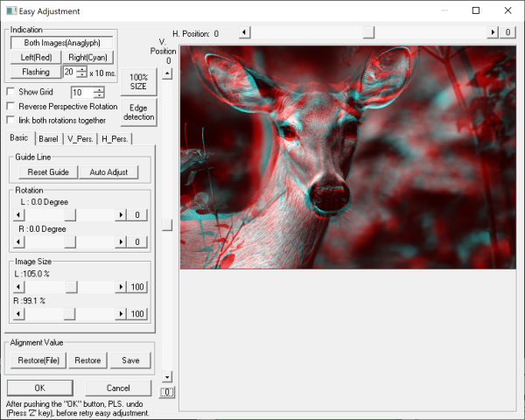The height and width of the screenshot is (420, 525).
Task: Click the deer anaglyph preview image
Action: 348,157
